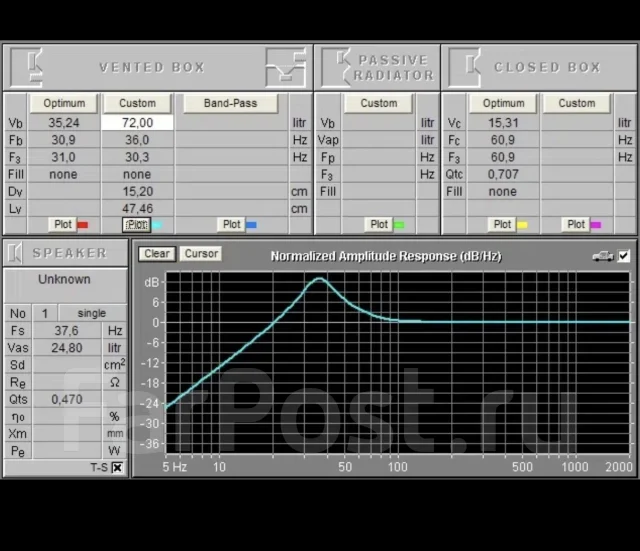Click the empty Xm field

(67, 433)
